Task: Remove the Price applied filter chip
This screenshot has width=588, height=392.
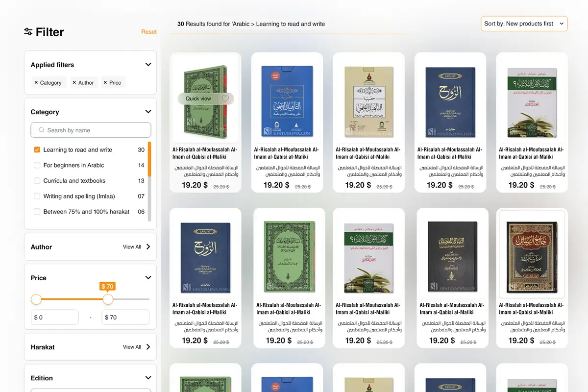Action: tap(105, 83)
